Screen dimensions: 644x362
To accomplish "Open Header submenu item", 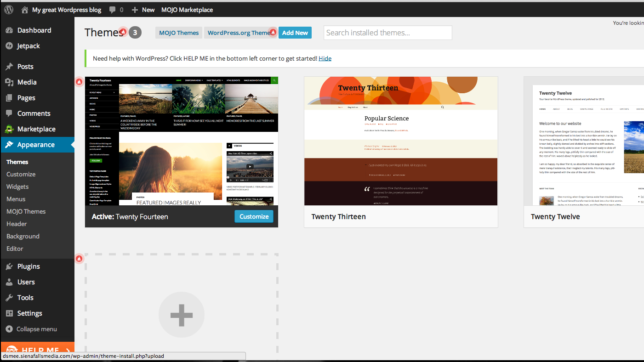I will [17, 224].
